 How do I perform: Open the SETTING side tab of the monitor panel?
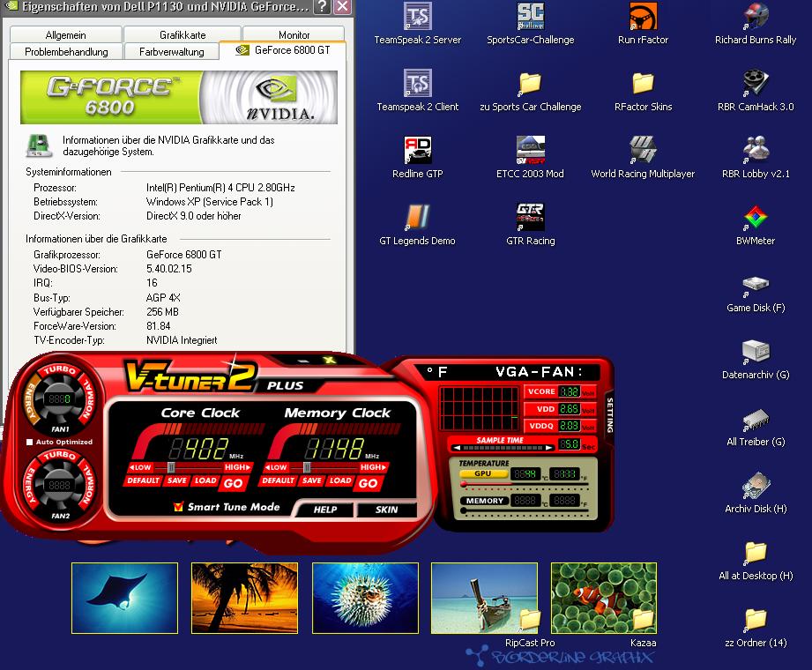click(609, 415)
